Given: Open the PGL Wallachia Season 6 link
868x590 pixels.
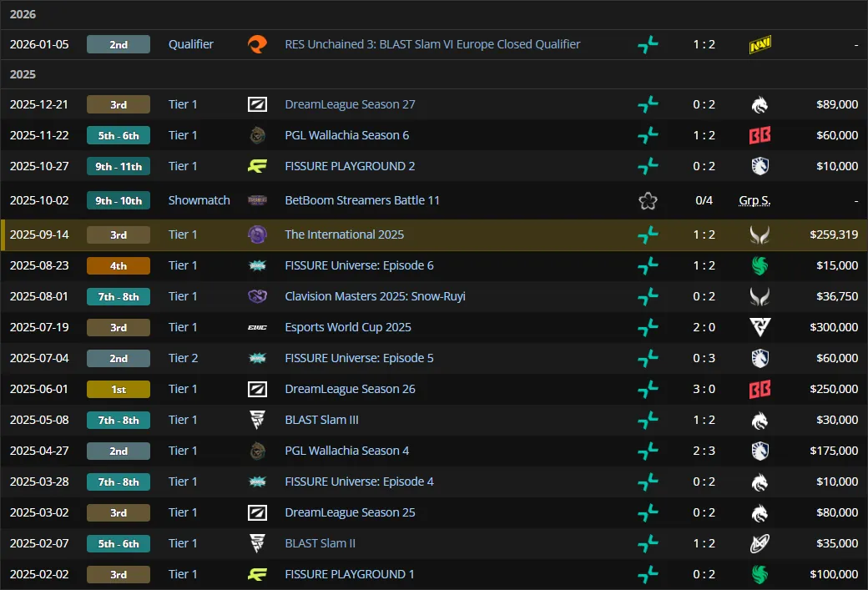Looking at the screenshot, I should [347, 135].
